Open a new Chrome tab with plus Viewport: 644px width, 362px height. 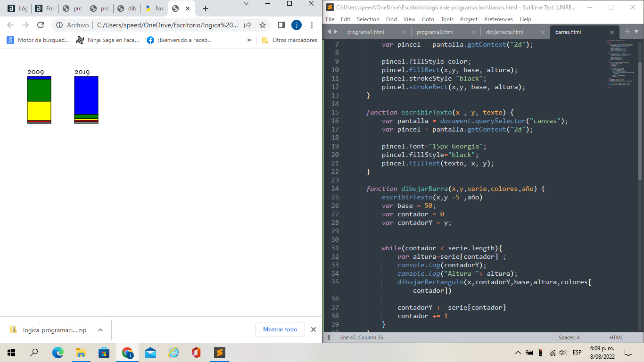coord(206,8)
